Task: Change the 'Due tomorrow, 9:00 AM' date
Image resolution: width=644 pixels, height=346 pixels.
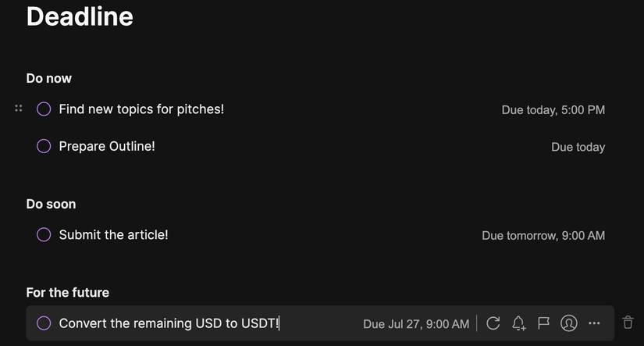Action: pos(543,235)
